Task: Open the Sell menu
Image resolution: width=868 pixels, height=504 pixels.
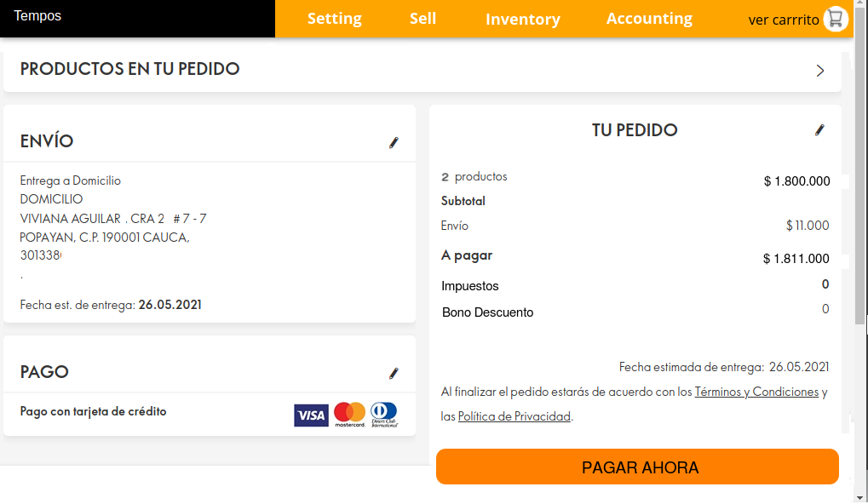Action: click(423, 19)
